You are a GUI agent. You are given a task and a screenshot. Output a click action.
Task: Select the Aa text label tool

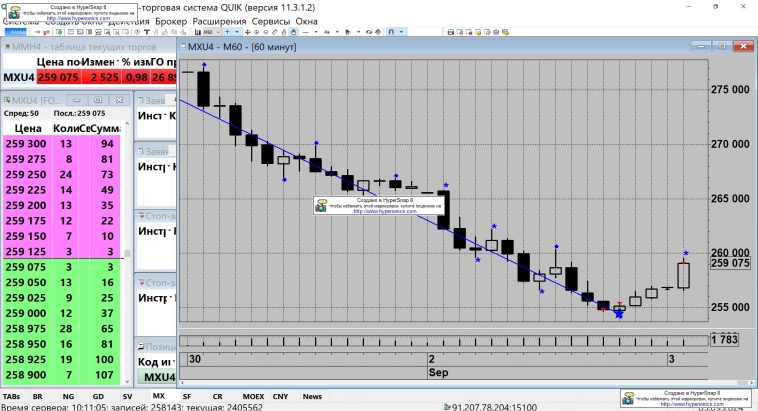(327, 32)
